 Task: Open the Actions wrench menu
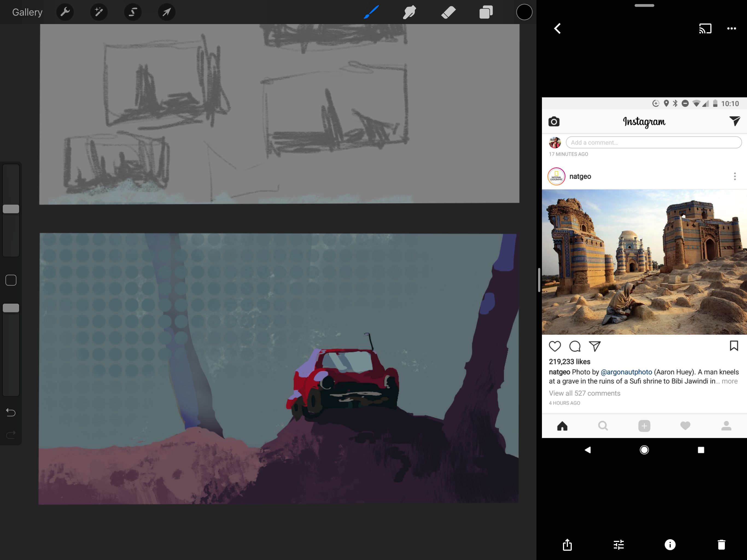click(65, 13)
